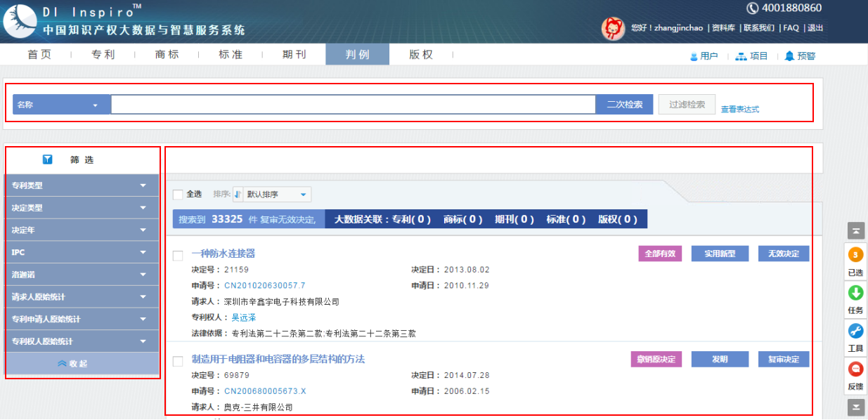Collapse filter panel with 收起 button
The image size is (868, 420).
pyautogui.click(x=82, y=364)
